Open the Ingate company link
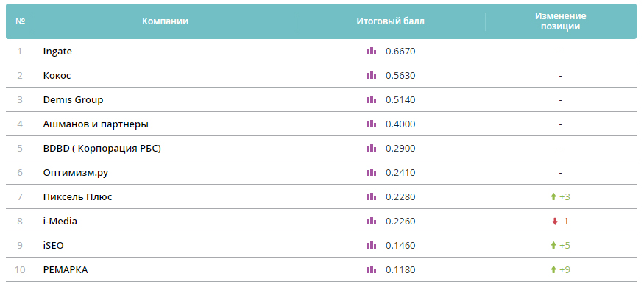 (57, 52)
